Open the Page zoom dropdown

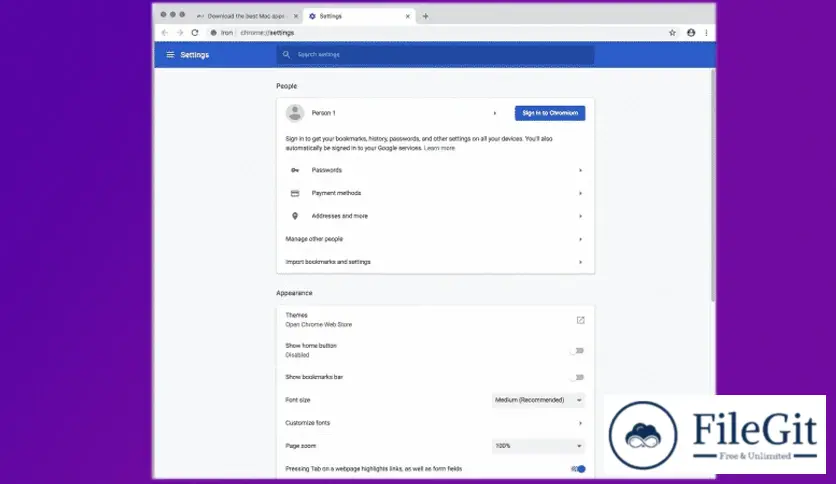point(538,446)
